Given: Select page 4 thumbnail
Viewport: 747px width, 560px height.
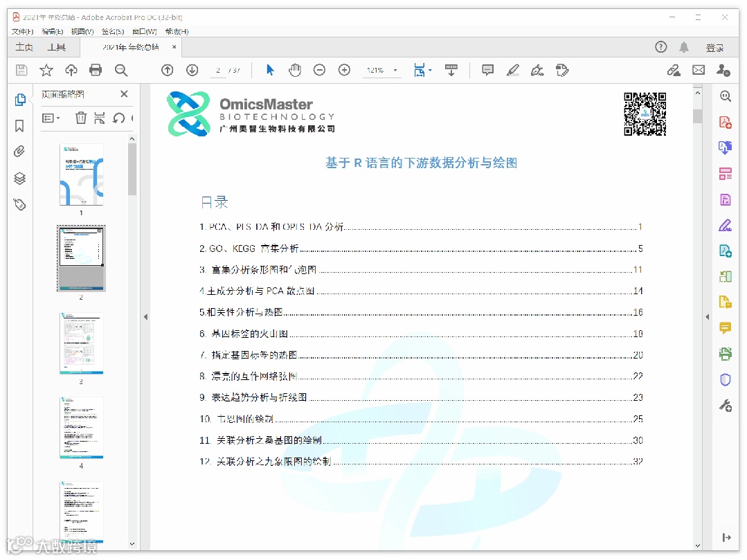Looking at the screenshot, I should (x=81, y=428).
